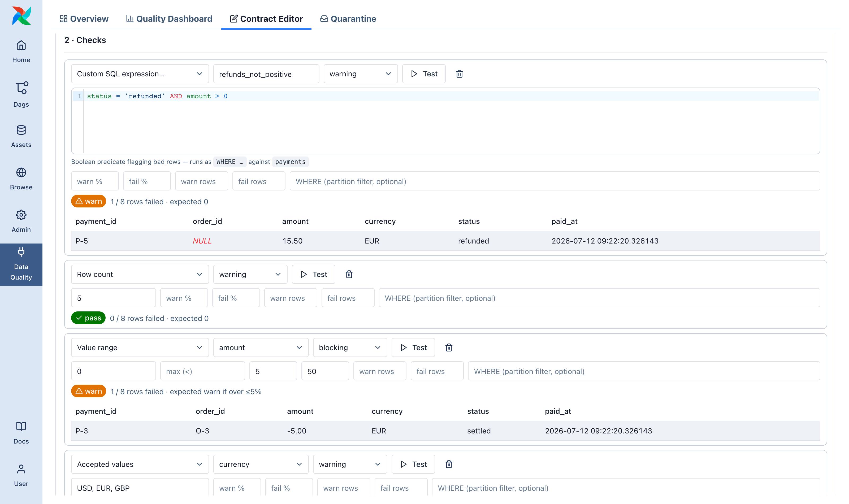
Task: Switch to the Quality Dashboard tab
Action: click(x=169, y=19)
